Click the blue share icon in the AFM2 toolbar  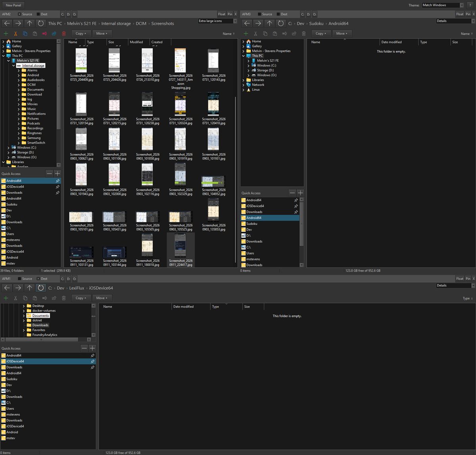click(x=54, y=34)
